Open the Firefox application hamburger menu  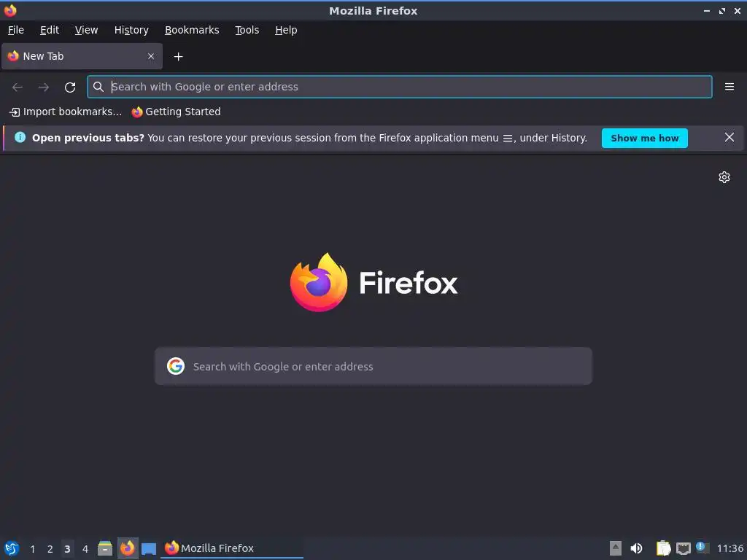coord(729,87)
